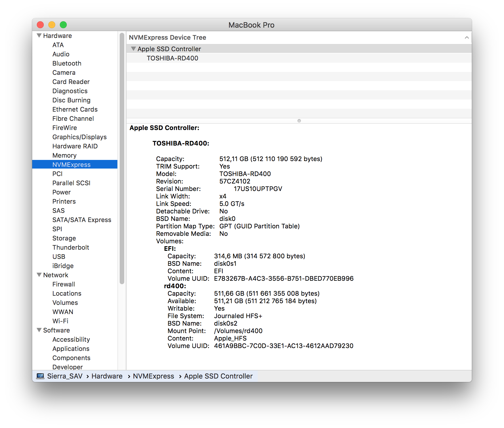Open the Memory section
The height and width of the screenshot is (428, 504).
64,155
